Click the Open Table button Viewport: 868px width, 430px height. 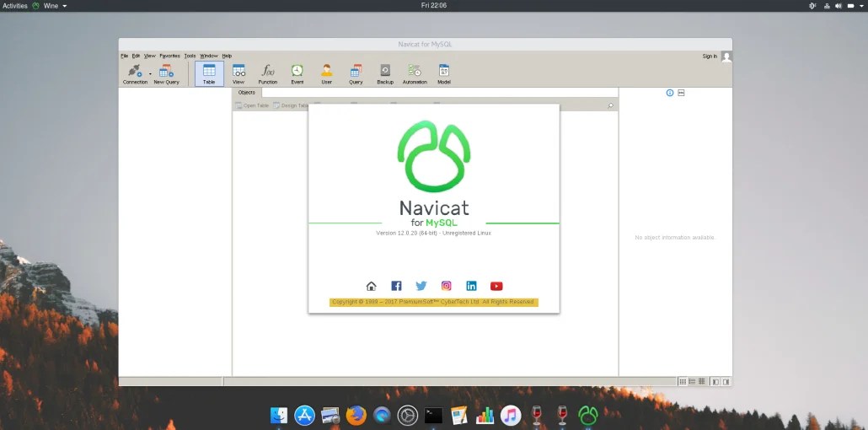(253, 105)
